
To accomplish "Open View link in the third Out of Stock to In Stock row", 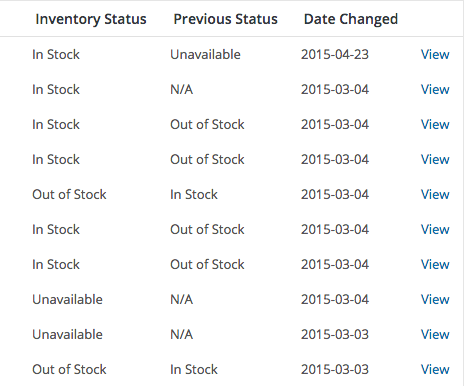I will tap(435, 229).
